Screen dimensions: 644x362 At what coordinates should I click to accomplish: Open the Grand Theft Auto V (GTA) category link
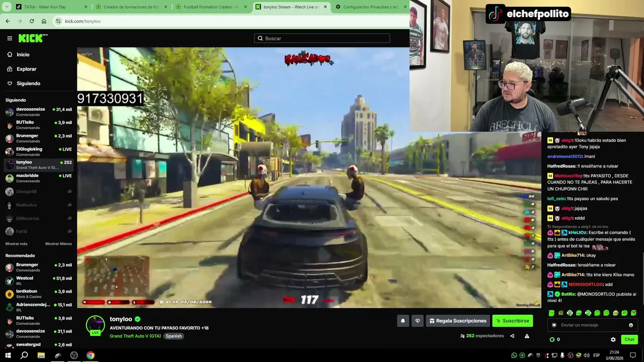(135, 336)
